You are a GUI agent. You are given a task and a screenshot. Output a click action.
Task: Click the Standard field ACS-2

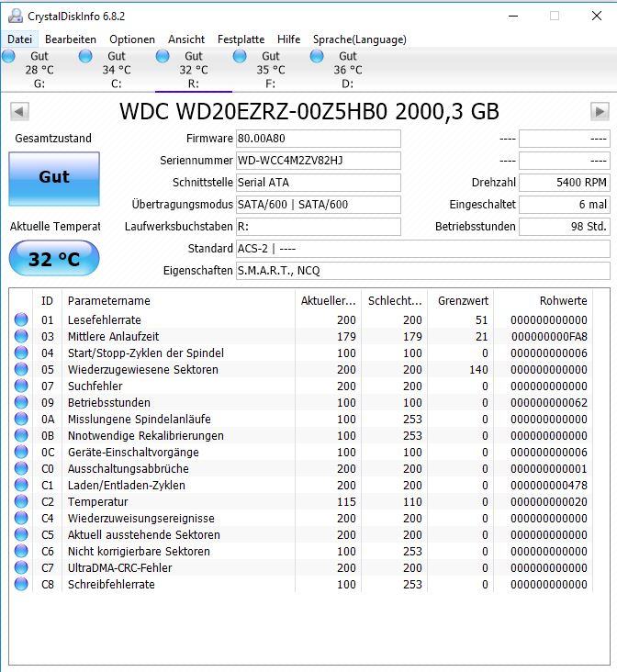(x=422, y=249)
